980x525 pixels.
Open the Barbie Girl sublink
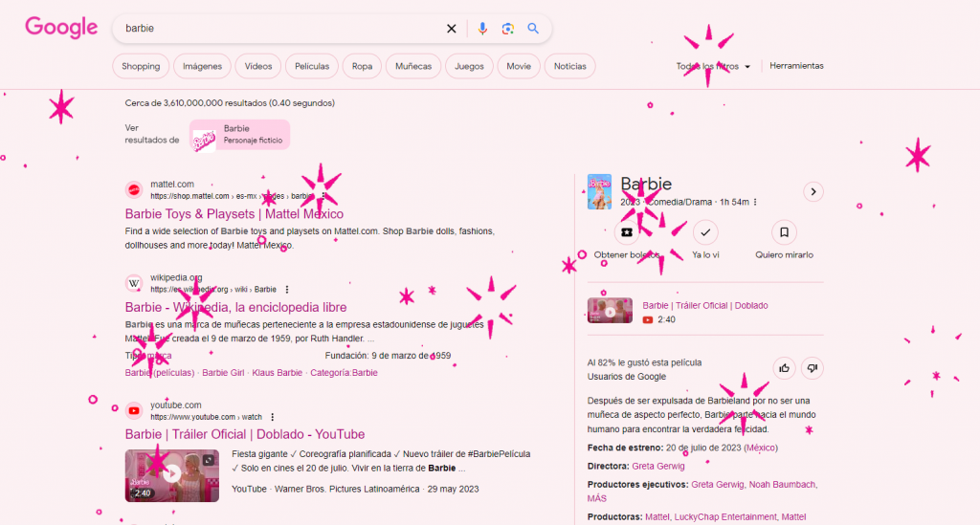(223, 373)
